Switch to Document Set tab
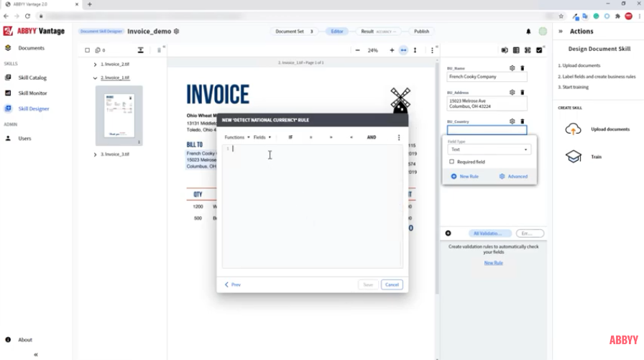 pyautogui.click(x=294, y=31)
